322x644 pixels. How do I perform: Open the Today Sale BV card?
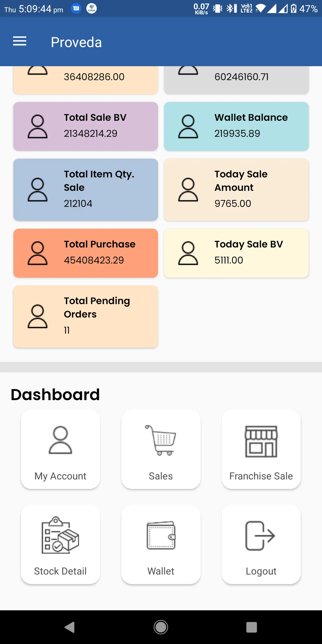236,253
